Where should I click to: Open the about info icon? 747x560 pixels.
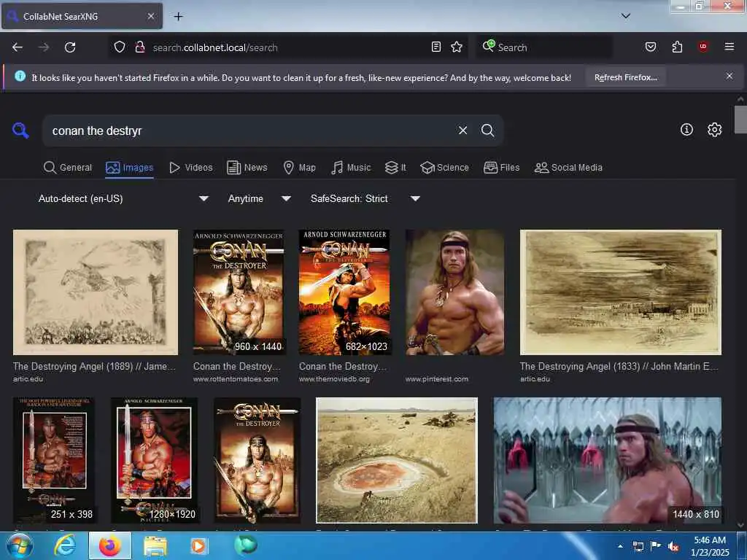pos(686,130)
